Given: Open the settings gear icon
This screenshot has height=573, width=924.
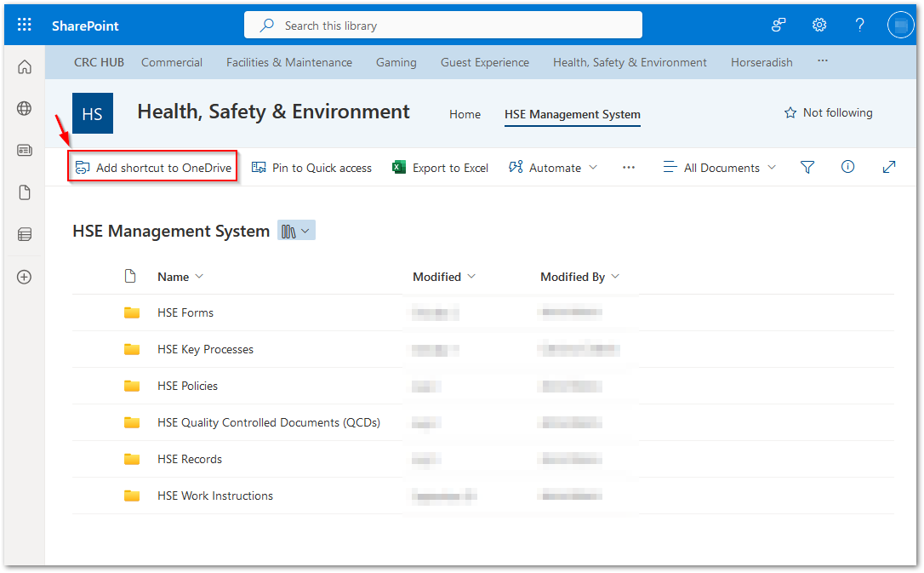Looking at the screenshot, I should pos(819,25).
